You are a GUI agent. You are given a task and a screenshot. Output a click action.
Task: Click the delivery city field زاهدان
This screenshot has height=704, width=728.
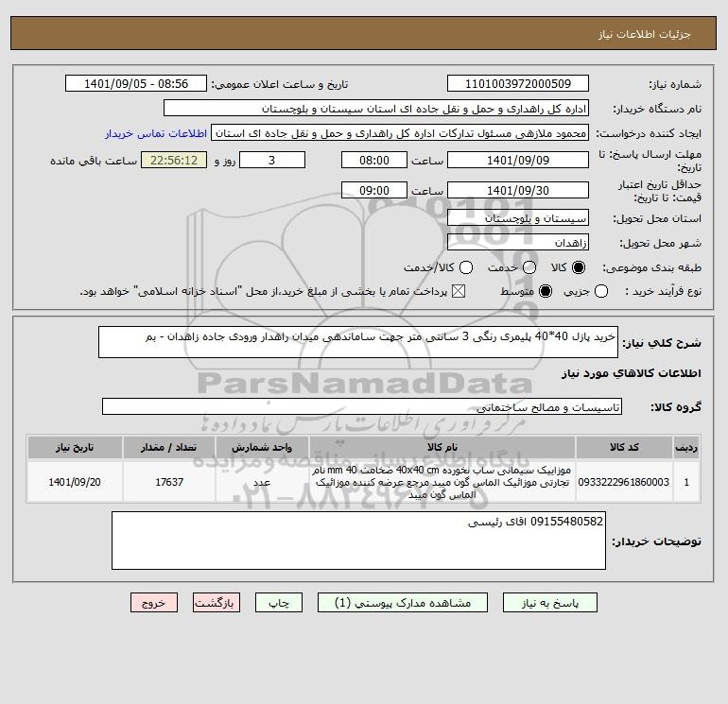pyautogui.click(x=518, y=242)
